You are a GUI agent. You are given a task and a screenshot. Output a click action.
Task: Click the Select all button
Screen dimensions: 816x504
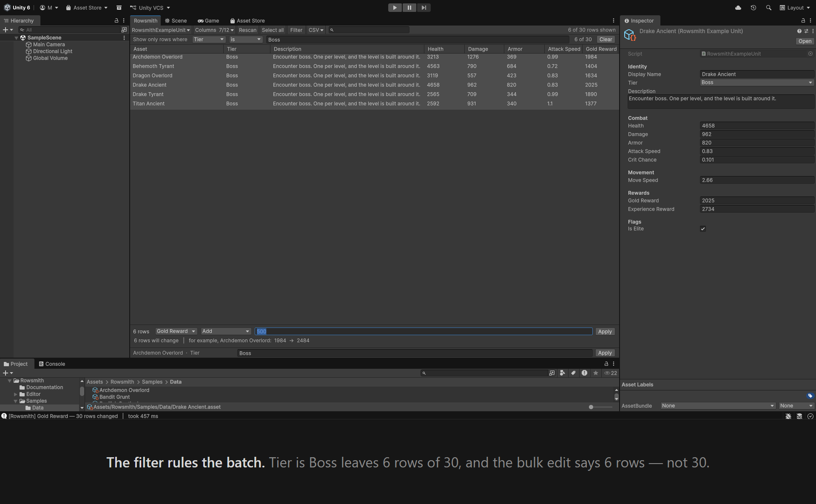coord(273,30)
